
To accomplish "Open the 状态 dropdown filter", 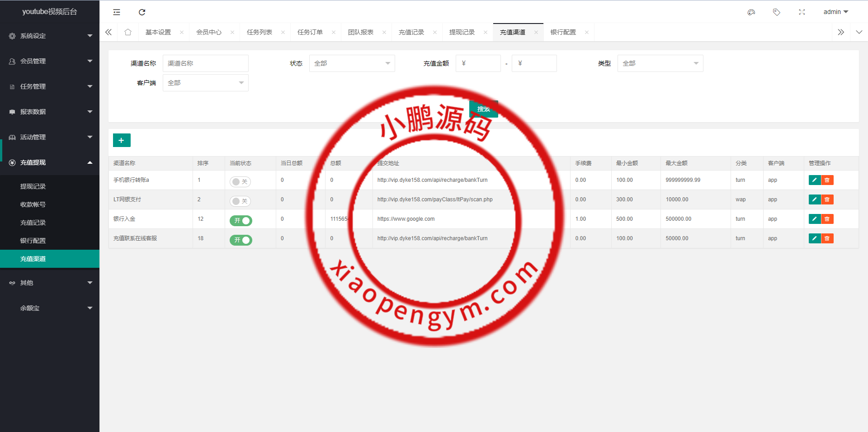I will tap(352, 63).
